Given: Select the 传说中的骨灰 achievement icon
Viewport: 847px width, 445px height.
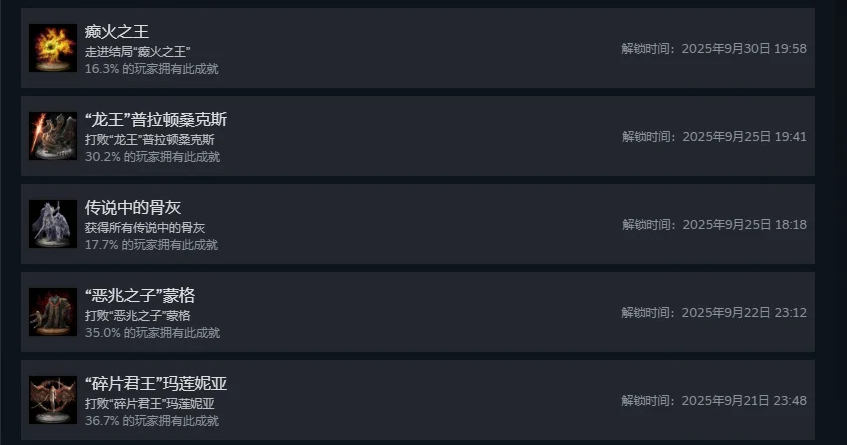Looking at the screenshot, I should point(53,224).
